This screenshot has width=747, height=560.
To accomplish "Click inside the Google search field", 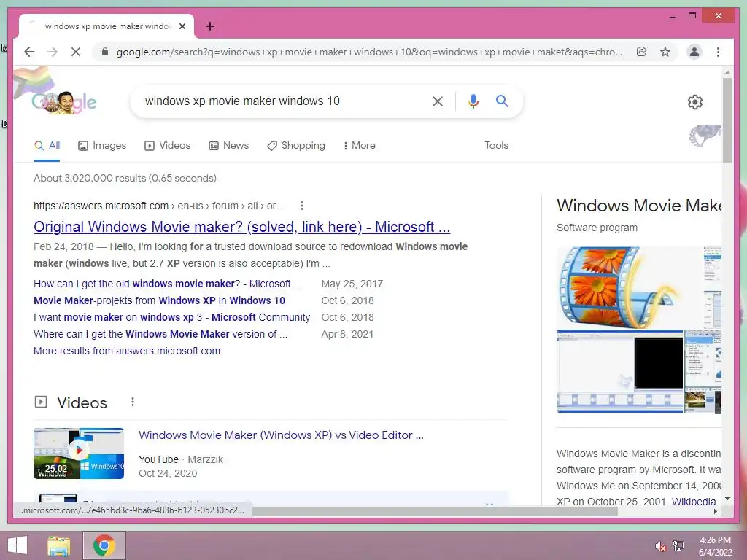I will (286, 101).
